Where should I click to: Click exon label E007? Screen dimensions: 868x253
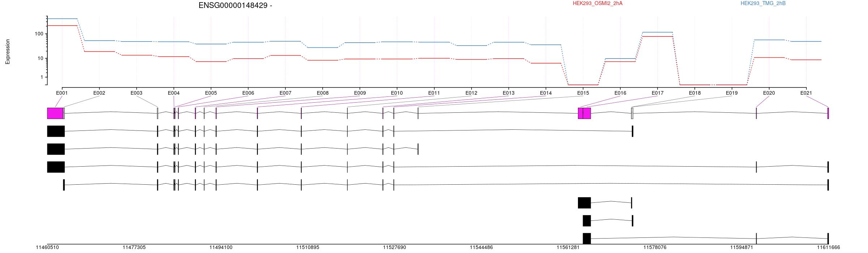coord(285,93)
